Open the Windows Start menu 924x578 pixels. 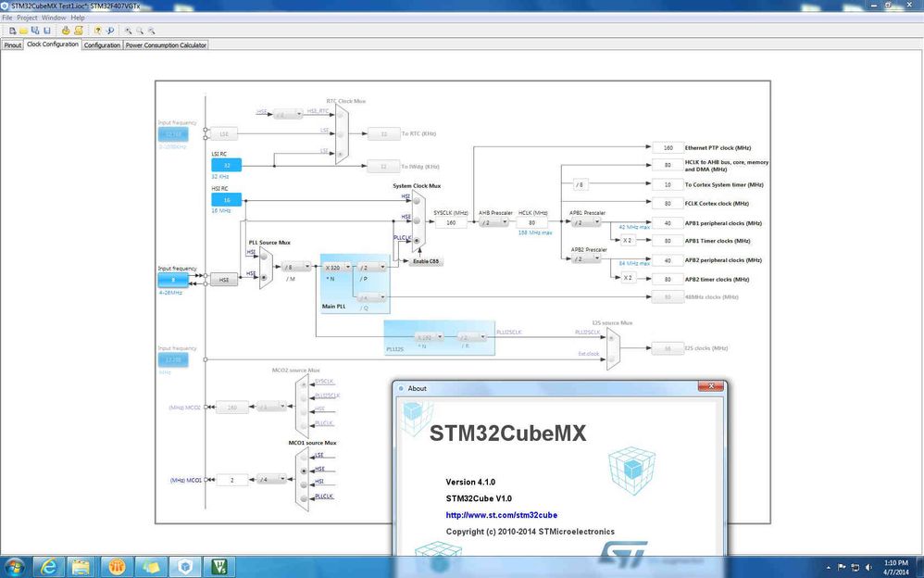coord(14,567)
